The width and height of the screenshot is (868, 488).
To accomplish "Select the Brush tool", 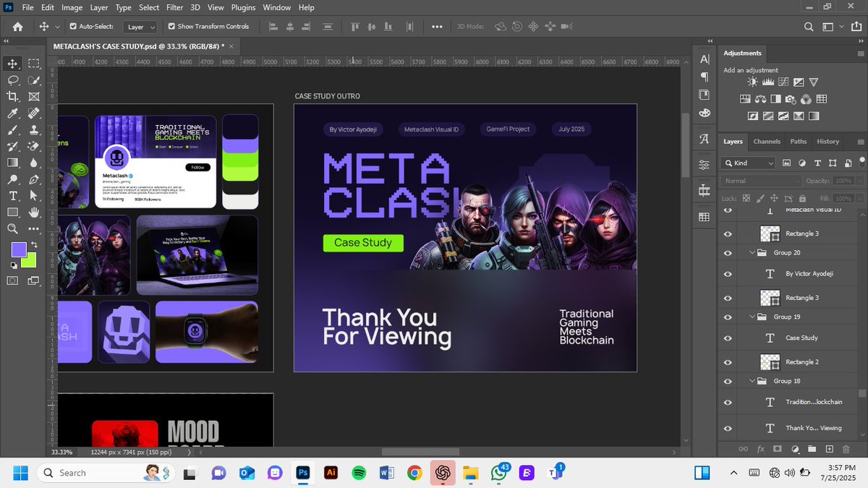I will point(13,130).
